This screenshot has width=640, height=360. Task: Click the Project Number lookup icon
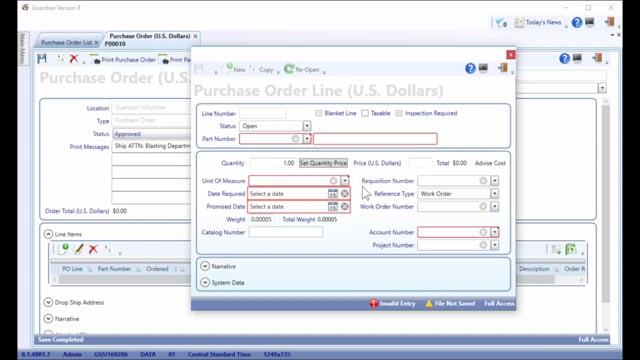[x=483, y=245]
